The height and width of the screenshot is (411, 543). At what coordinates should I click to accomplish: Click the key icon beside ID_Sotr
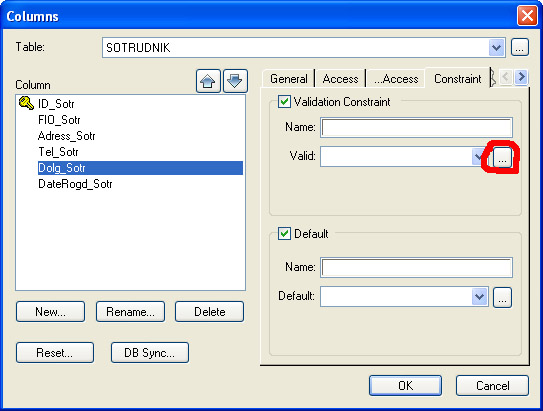[26, 103]
